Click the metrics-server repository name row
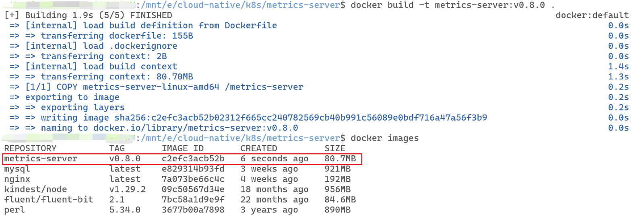This screenshot has height=217, width=644. click(182, 159)
